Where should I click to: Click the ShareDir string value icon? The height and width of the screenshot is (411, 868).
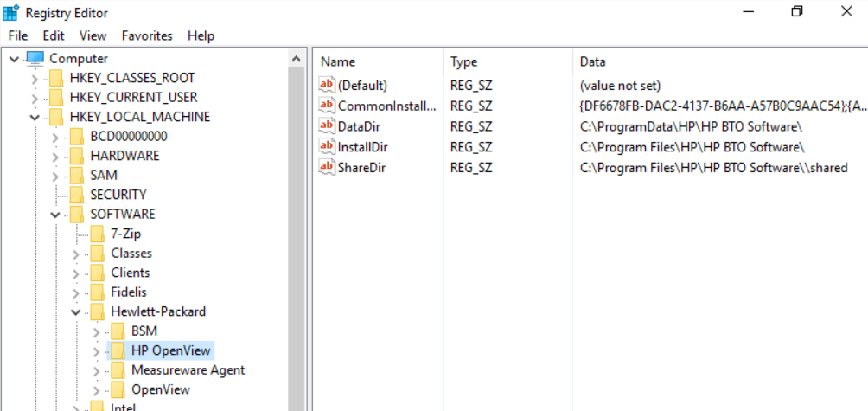[x=327, y=167]
